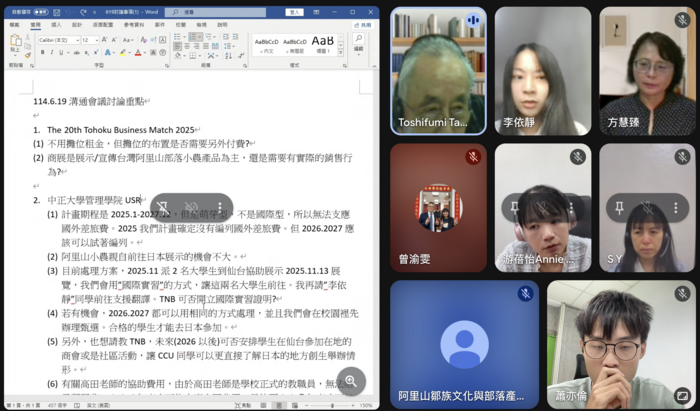Align the text to the right

196,46
